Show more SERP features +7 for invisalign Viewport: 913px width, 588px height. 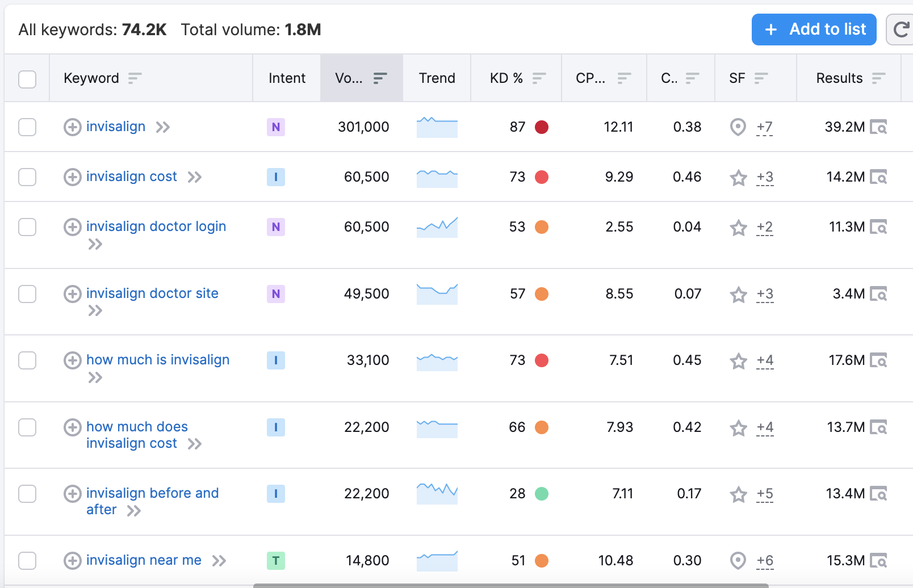765,128
